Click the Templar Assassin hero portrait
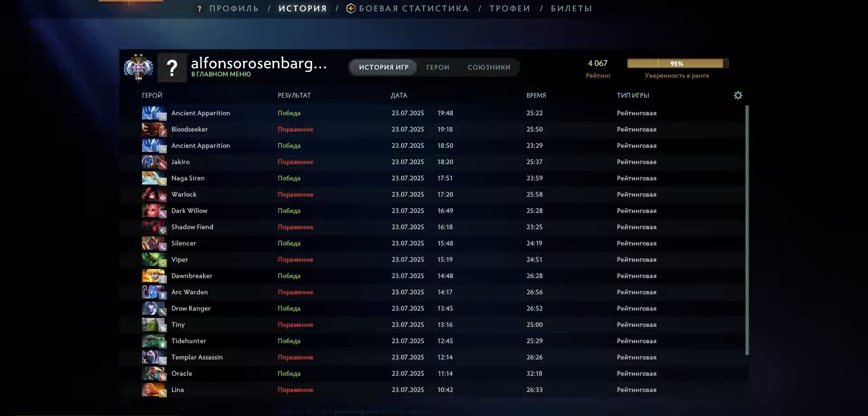The image size is (868, 416). point(154,357)
